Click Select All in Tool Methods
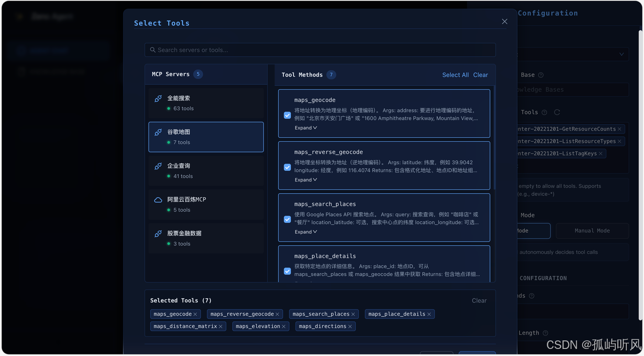This screenshot has height=356, width=644. [455, 75]
